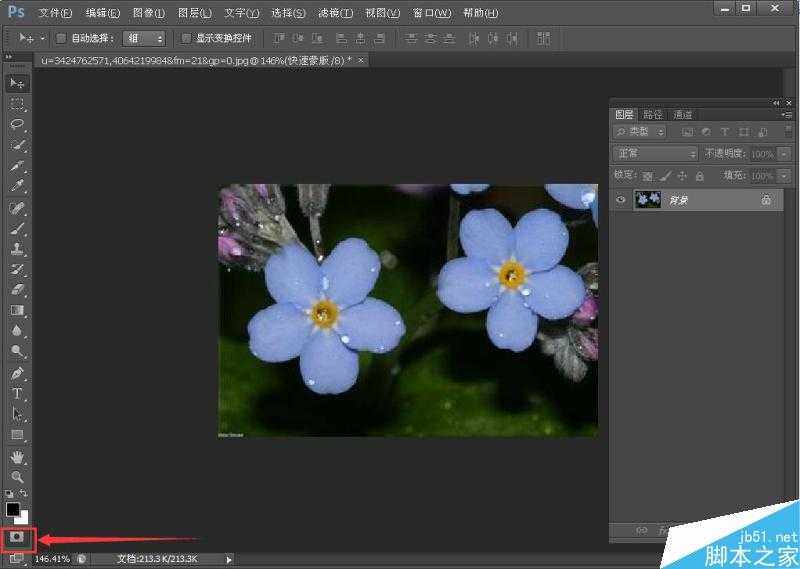Open the 组 auto-select dropdown
This screenshot has width=800, height=569.
click(146, 38)
